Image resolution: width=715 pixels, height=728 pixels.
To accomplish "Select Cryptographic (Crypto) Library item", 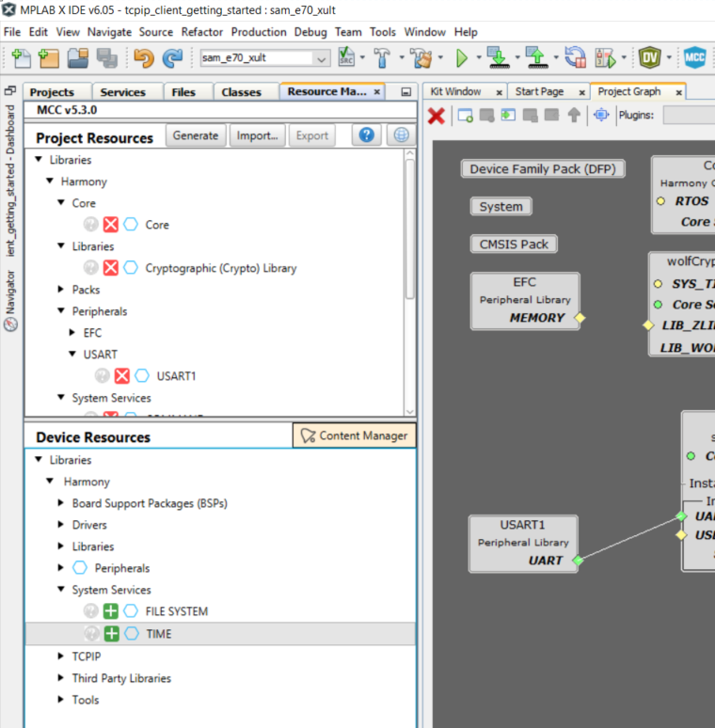I will 221,268.
